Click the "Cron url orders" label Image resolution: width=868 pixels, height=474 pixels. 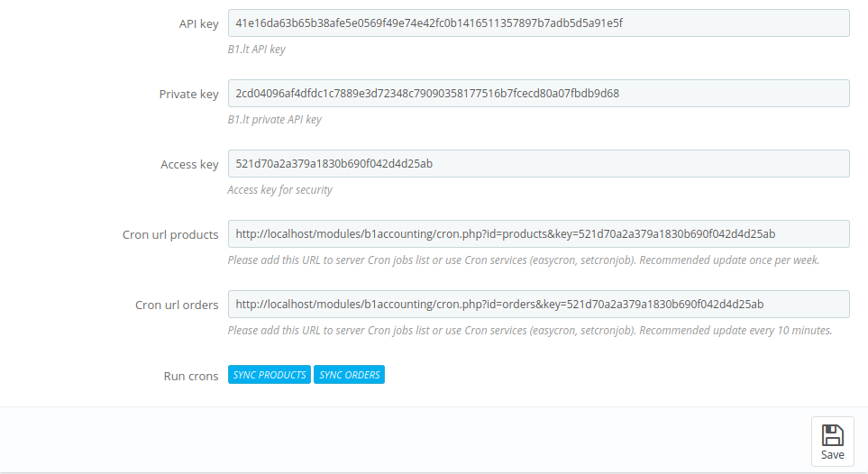(x=177, y=305)
